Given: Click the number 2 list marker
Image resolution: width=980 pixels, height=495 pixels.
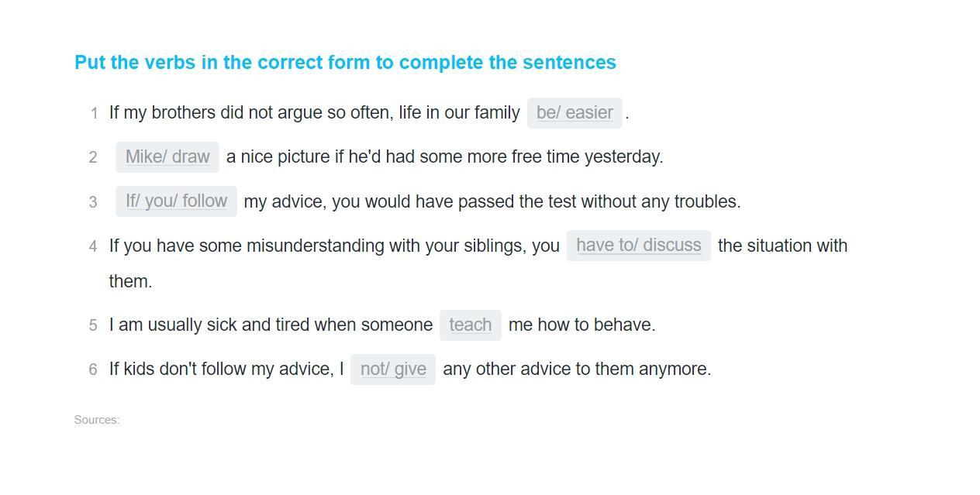Looking at the screenshot, I should point(93,158).
